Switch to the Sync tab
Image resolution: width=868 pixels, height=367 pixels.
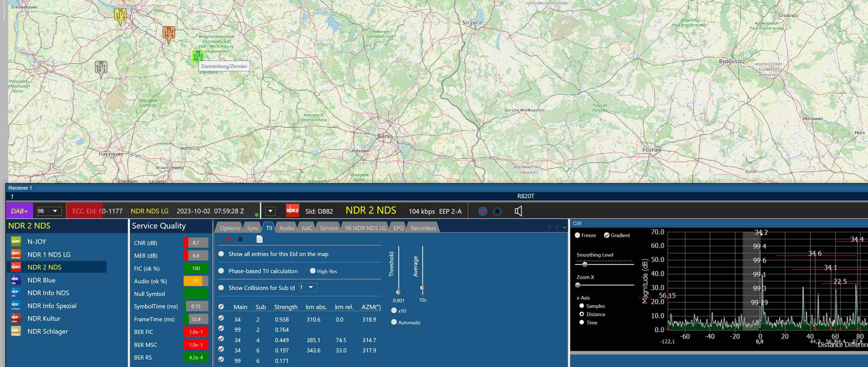pyautogui.click(x=253, y=228)
